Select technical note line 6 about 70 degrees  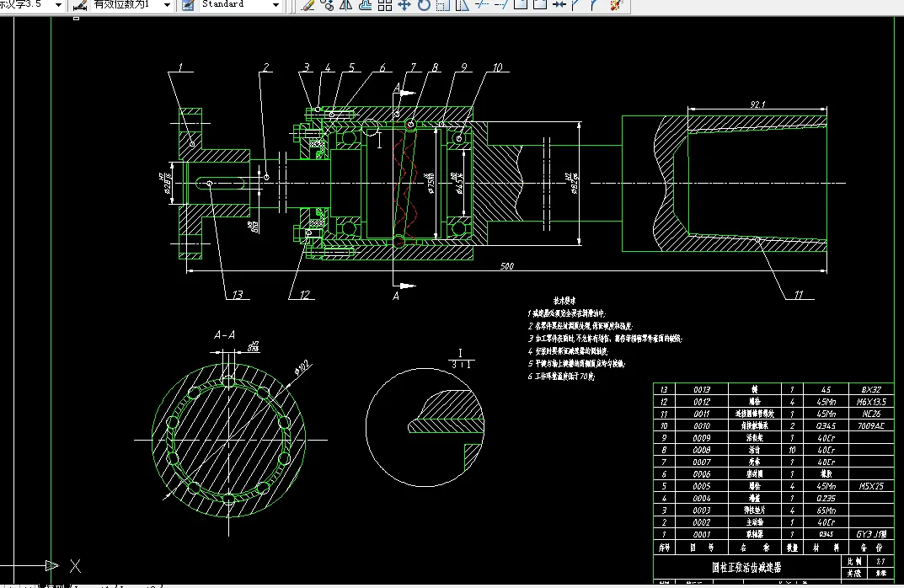[561, 377]
